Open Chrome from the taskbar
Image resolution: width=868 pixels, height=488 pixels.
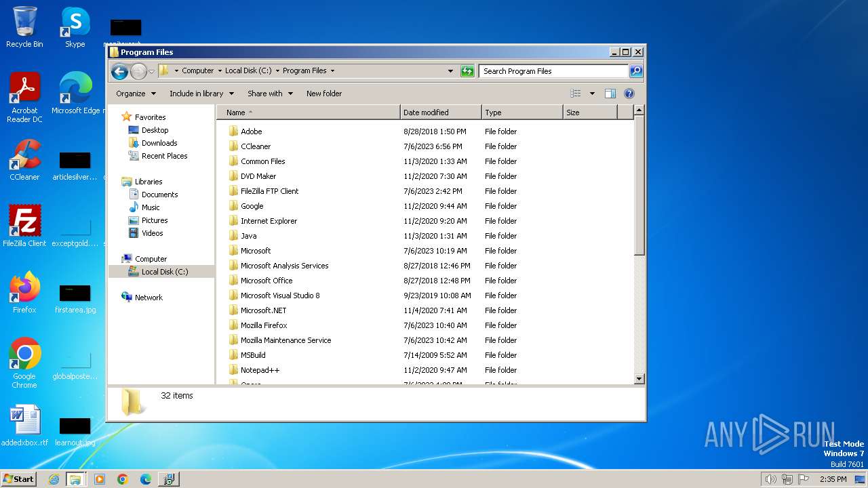click(x=123, y=479)
